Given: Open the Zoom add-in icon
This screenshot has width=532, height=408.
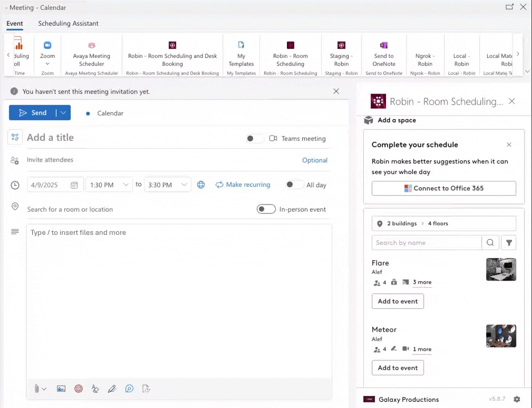Looking at the screenshot, I should point(47,45).
